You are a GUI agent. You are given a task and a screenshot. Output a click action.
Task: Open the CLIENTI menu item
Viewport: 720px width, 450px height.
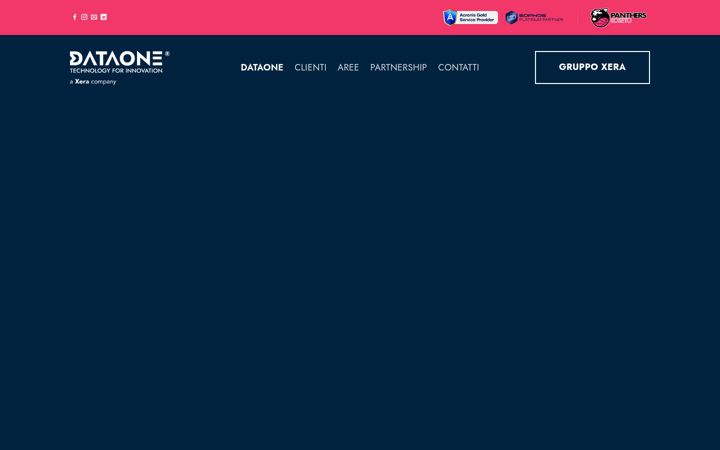coord(310,68)
